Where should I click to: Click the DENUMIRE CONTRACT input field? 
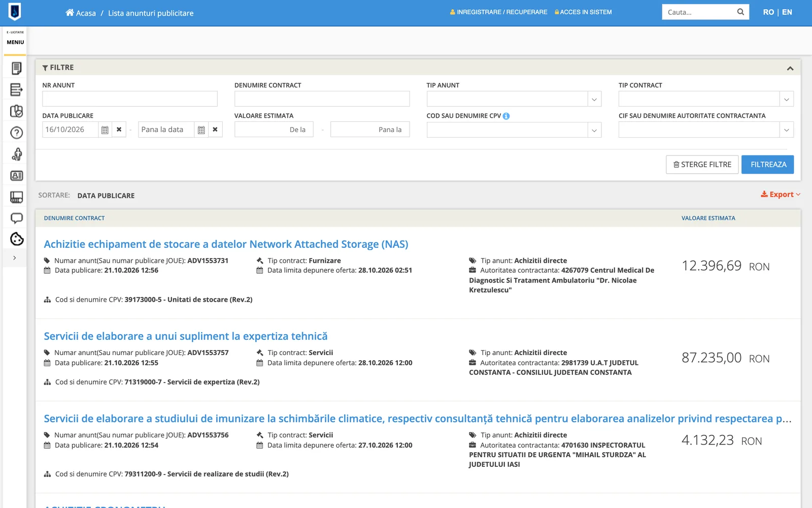coord(322,99)
